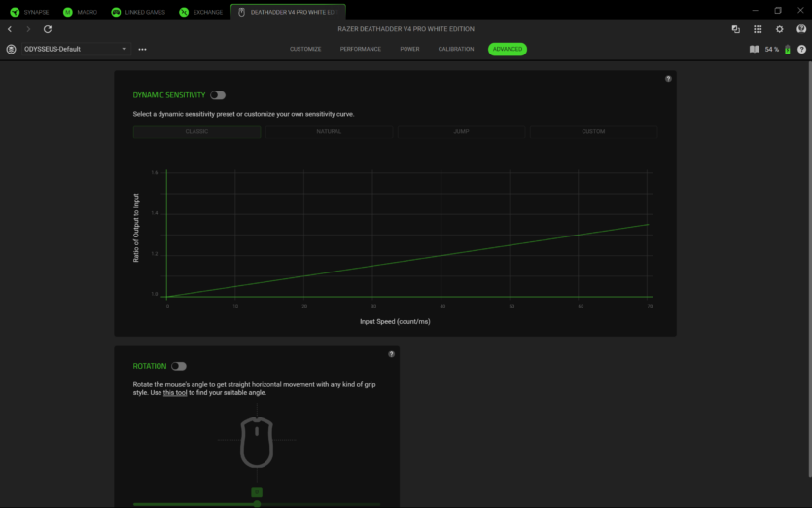Follow the 'this tool' link
812x508 pixels.
tap(175, 392)
